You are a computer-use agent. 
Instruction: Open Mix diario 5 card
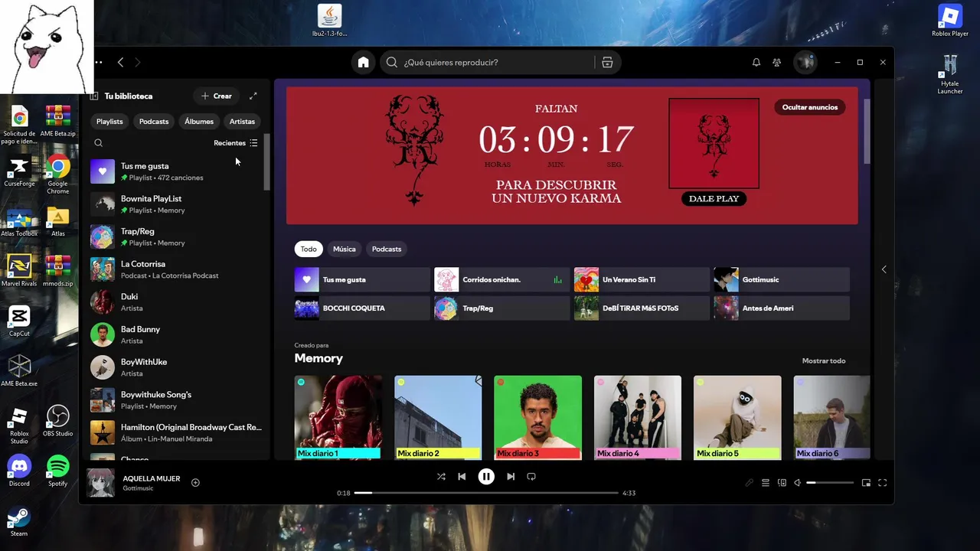(737, 417)
